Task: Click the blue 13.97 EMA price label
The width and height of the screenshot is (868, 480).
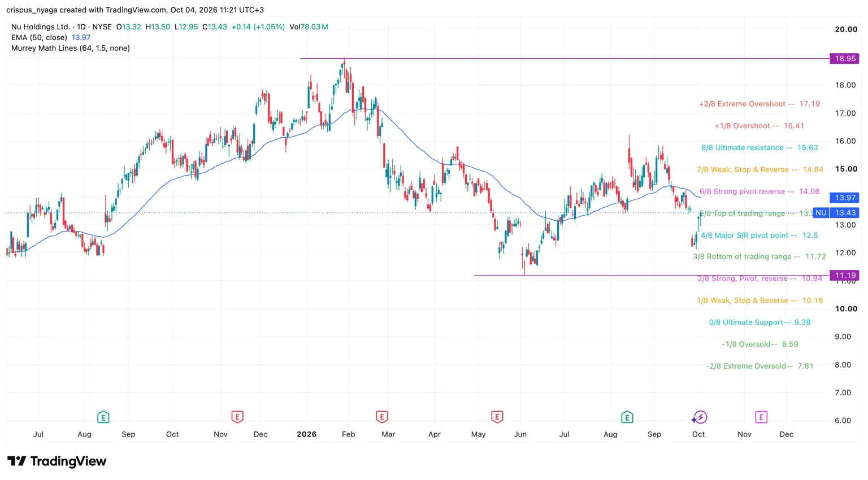Action: point(845,198)
